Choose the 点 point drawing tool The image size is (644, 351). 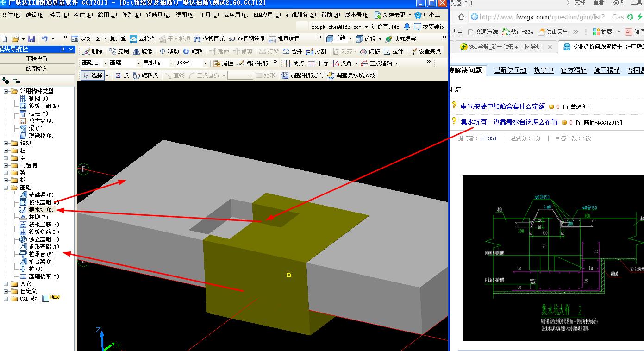pos(122,75)
